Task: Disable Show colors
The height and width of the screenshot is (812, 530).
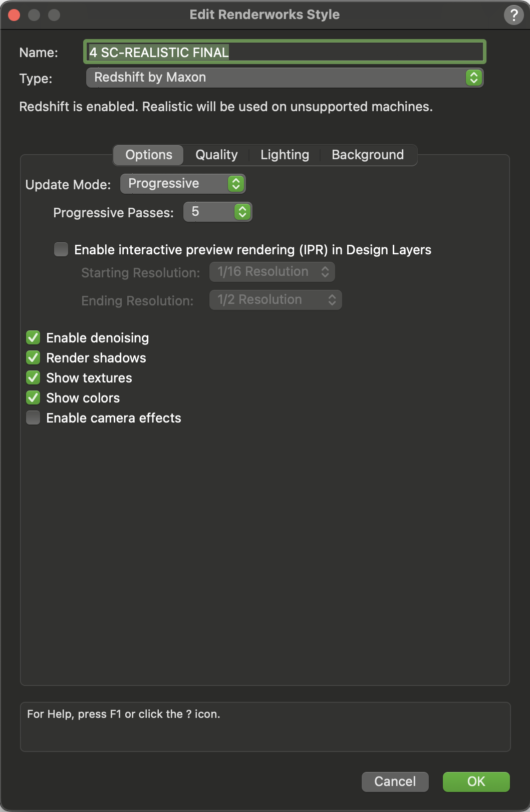Action: (x=33, y=397)
